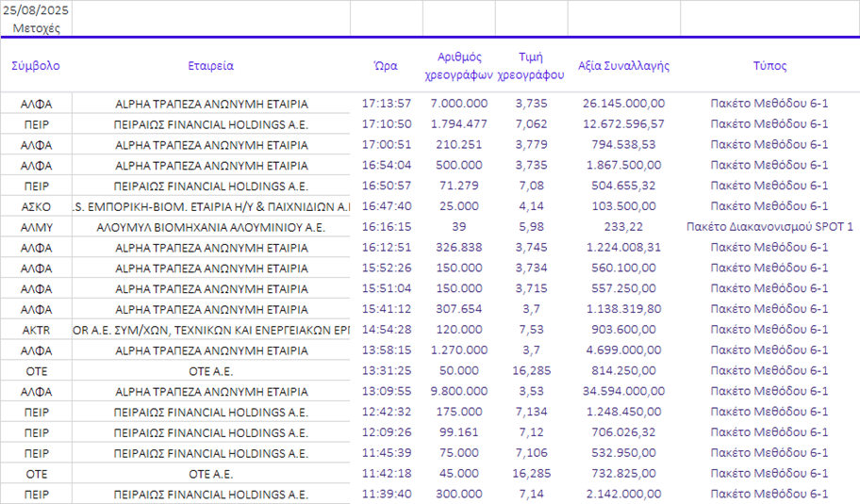Click the Ώρα column header
860x504 pixels.
386,66
